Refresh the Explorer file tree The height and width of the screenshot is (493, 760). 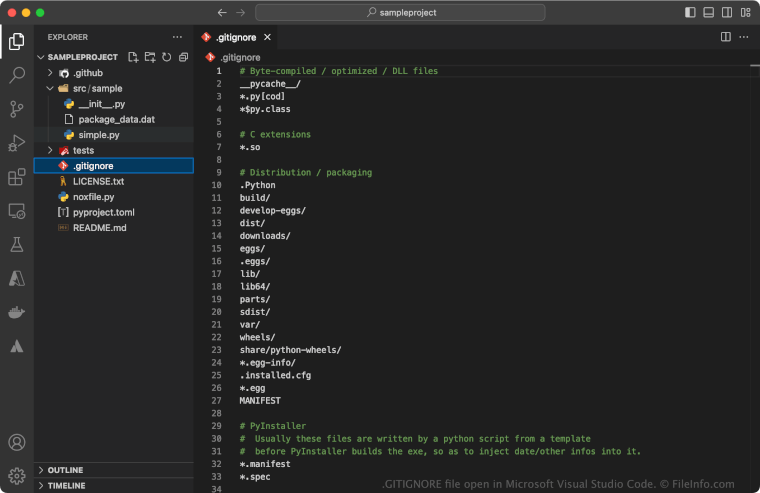click(x=166, y=57)
